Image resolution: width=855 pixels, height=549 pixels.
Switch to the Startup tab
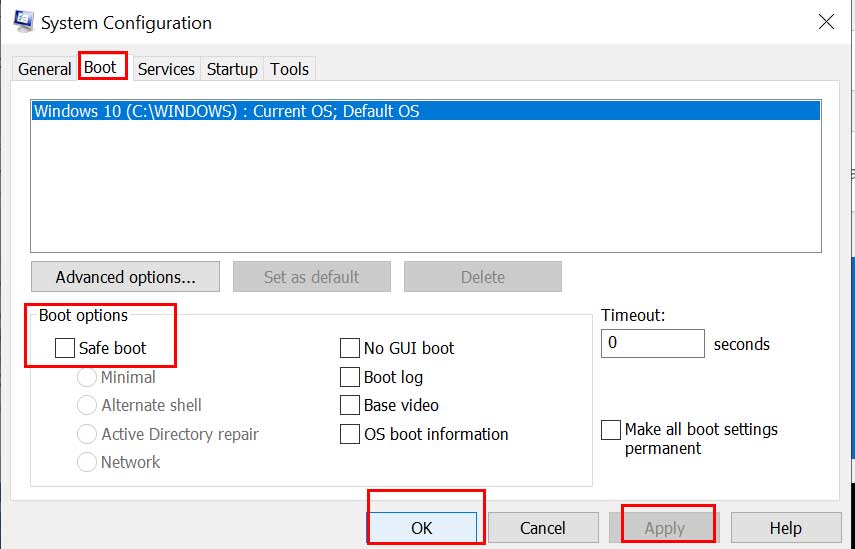coord(232,69)
